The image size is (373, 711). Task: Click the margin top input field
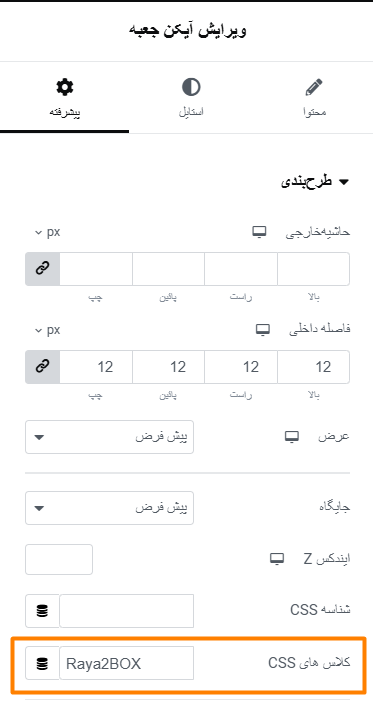click(313, 269)
